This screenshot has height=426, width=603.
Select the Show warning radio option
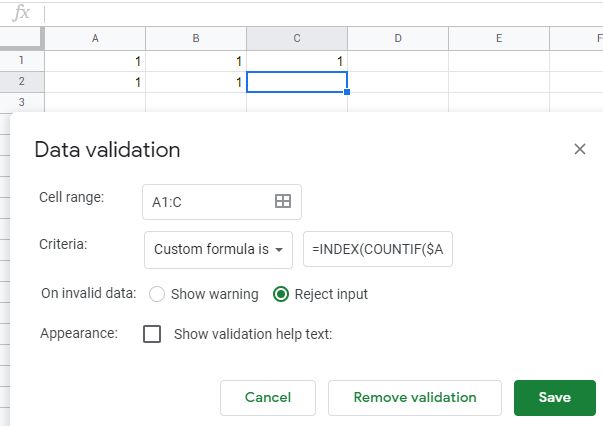[157, 294]
